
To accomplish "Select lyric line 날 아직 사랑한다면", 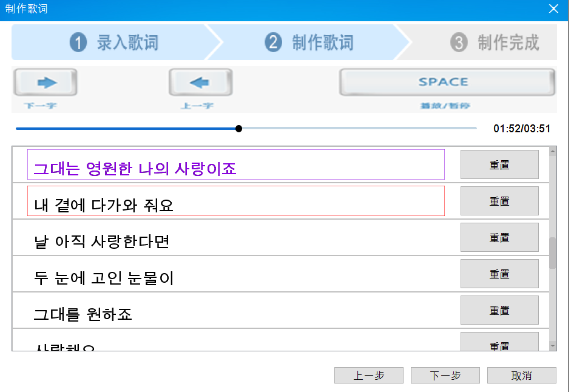I will (x=236, y=237).
